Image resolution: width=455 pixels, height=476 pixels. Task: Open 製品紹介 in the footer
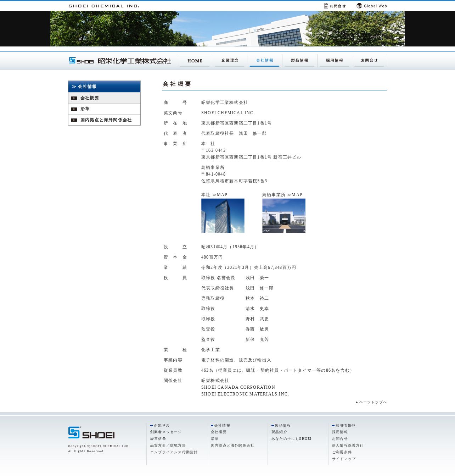click(279, 432)
